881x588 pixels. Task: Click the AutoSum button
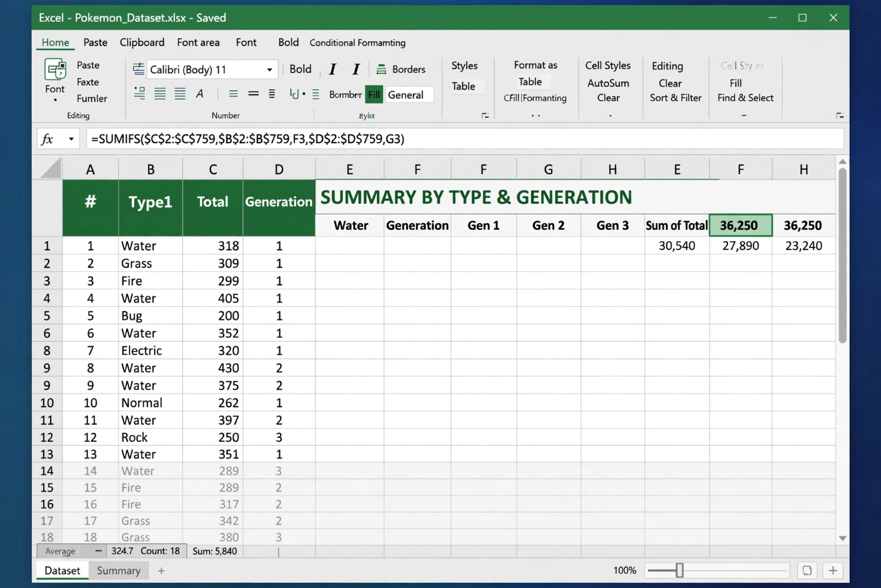coord(608,83)
